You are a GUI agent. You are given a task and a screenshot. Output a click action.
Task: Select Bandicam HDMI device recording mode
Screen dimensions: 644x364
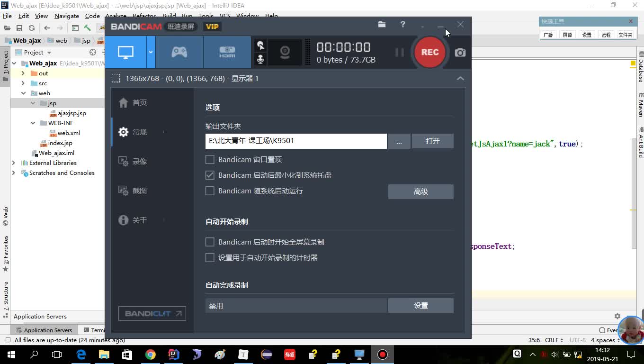click(227, 52)
